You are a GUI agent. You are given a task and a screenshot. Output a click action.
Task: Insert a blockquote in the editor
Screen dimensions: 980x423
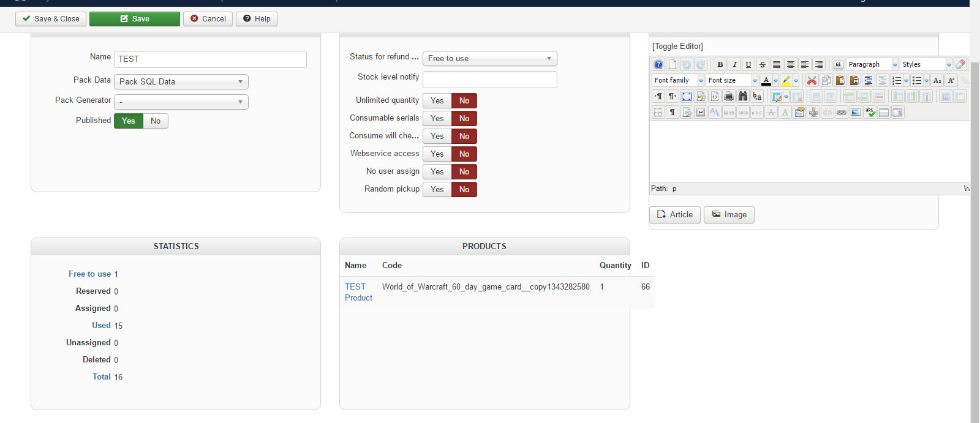[838, 64]
